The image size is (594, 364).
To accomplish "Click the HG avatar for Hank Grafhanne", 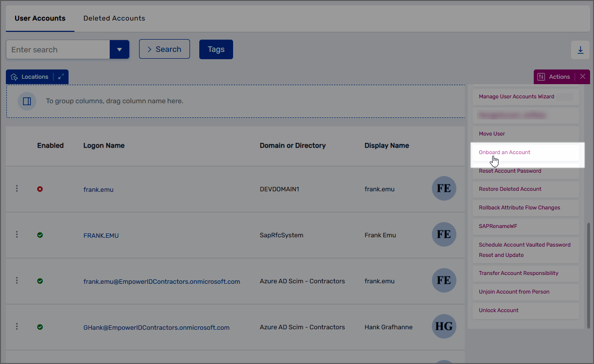I will click(444, 327).
